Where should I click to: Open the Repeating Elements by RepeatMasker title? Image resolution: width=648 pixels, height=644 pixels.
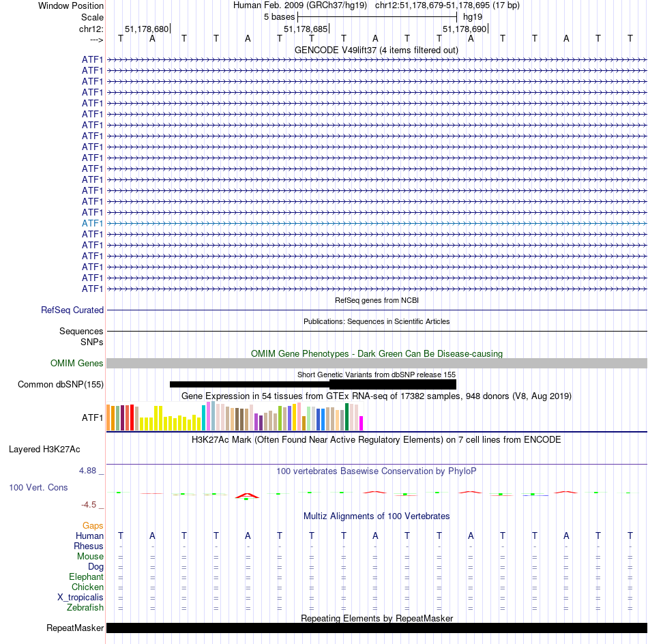click(x=377, y=618)
